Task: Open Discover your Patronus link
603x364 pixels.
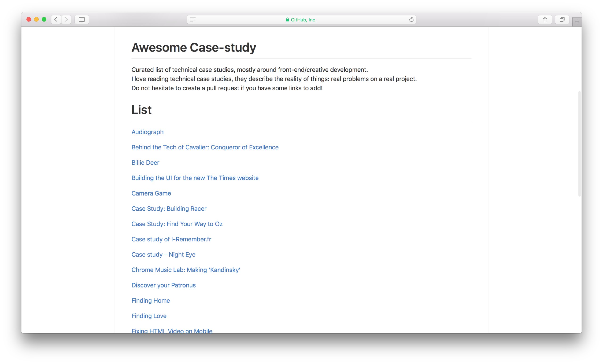Action: (x=164, y=285)
